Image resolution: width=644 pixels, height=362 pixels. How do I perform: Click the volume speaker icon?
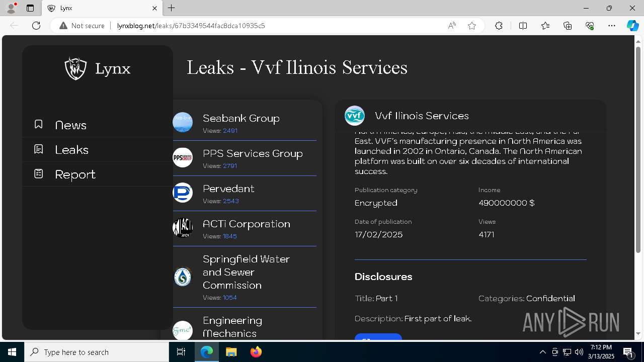[x=579, y=352]
